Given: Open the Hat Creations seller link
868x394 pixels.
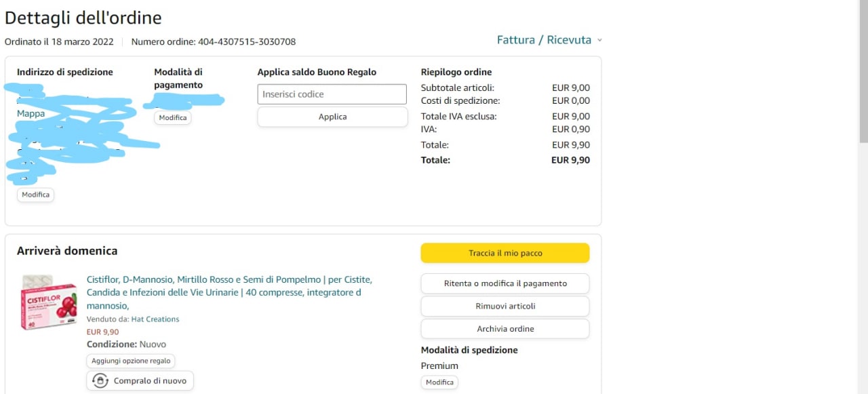Looking at the screenshot, I should point(155,319).
